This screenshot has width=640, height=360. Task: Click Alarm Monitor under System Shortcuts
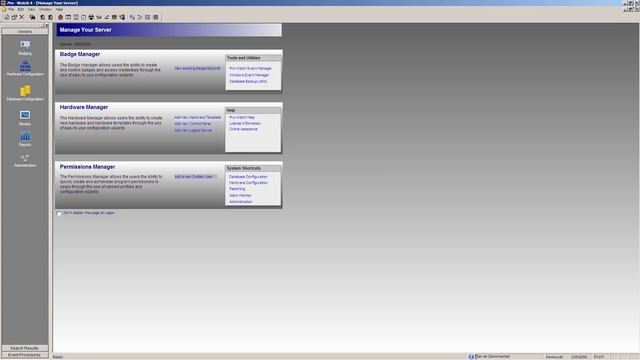point(240,196)
